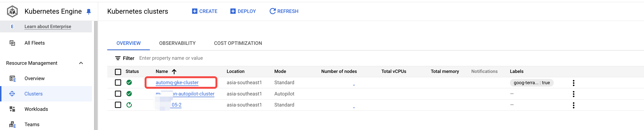Click the Filter list icon

(x=118, y=58)
